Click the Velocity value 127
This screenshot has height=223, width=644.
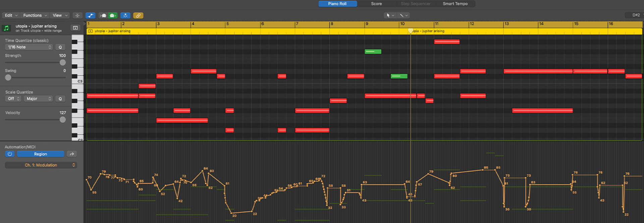pyautogui.click(x=63, y=113)
